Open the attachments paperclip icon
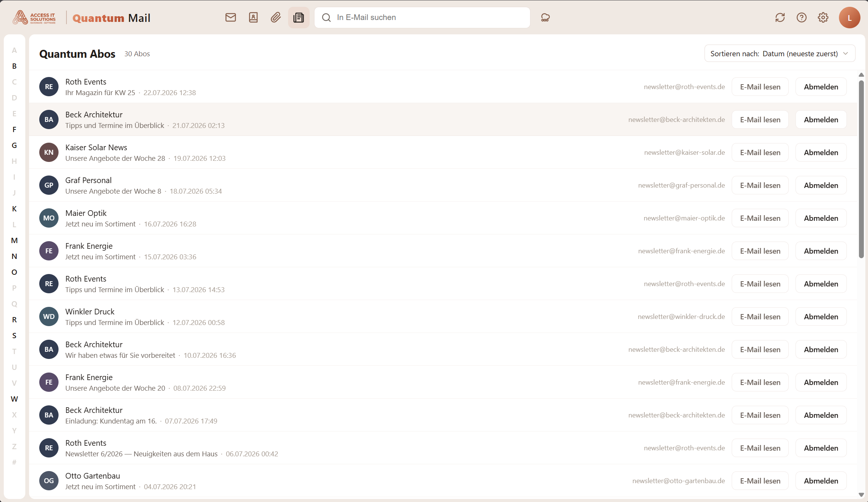The image size is (868, 502). 276,17
